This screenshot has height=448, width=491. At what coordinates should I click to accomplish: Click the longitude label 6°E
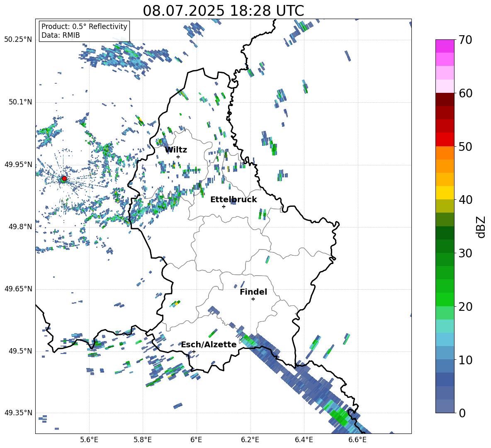196,440
